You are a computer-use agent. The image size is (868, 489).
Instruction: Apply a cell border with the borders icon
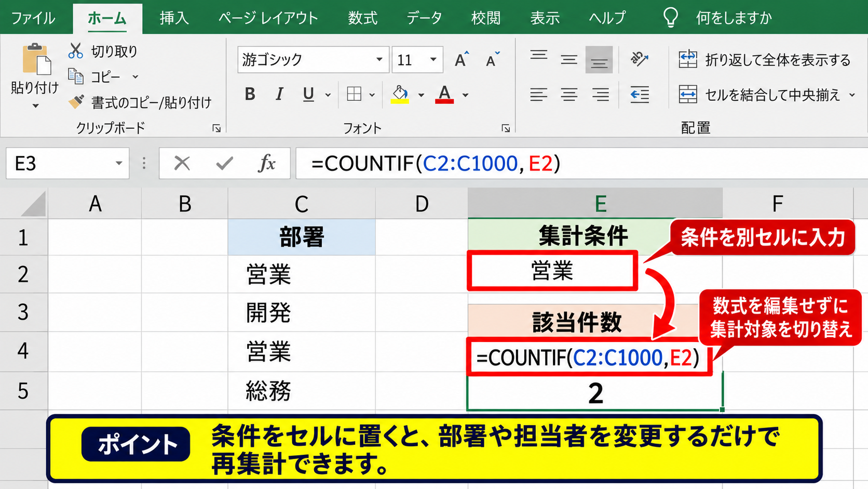(354, 95)
